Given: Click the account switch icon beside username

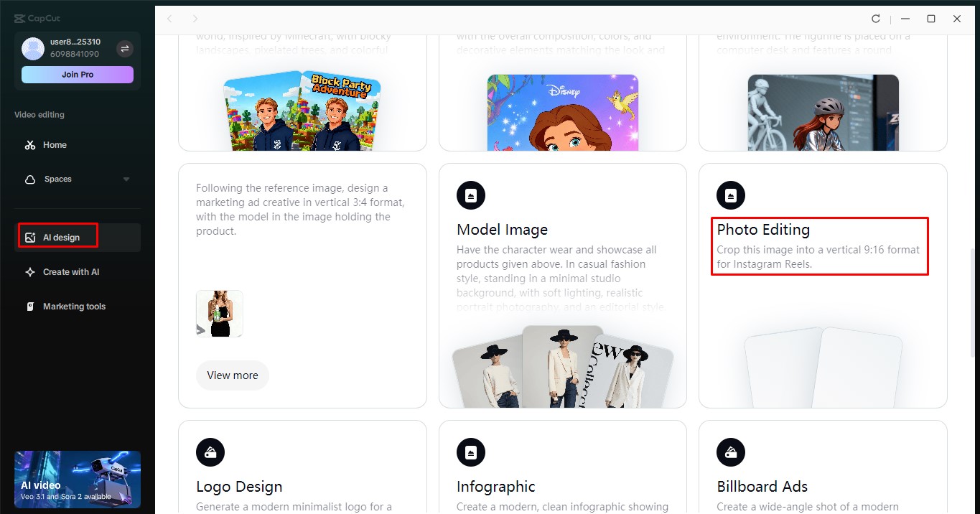Looking at the screenshot, I should coord(124,48).
